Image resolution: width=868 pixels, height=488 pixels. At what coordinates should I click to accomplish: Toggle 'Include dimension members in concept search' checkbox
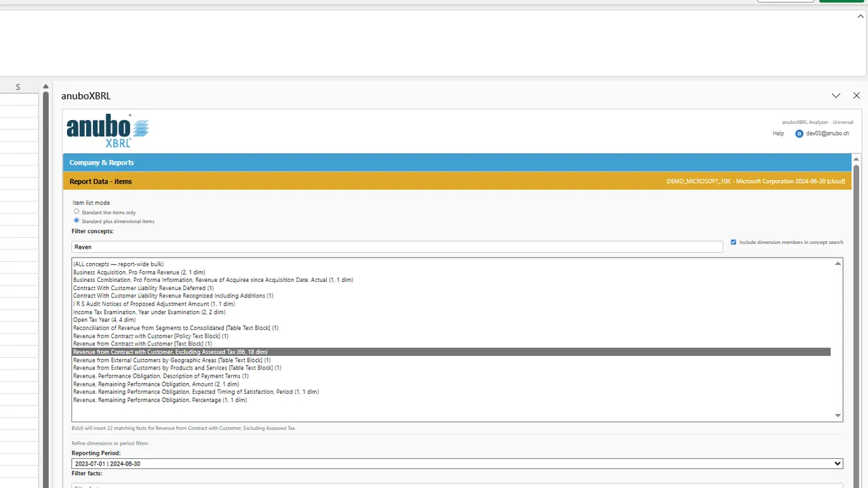click(733, 242)
